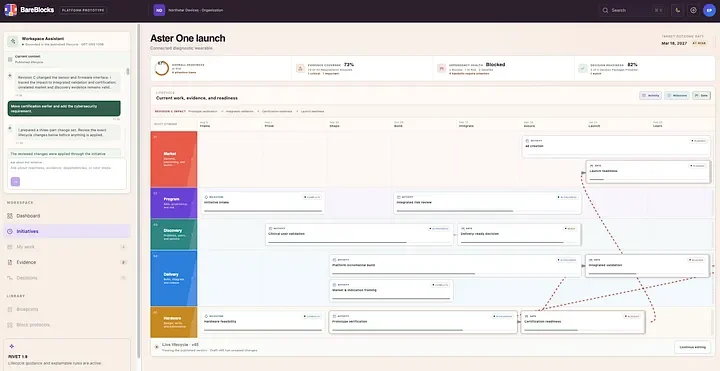Open the settings gear in the top bar
The image size is (720, 371).
pos(693,10)
